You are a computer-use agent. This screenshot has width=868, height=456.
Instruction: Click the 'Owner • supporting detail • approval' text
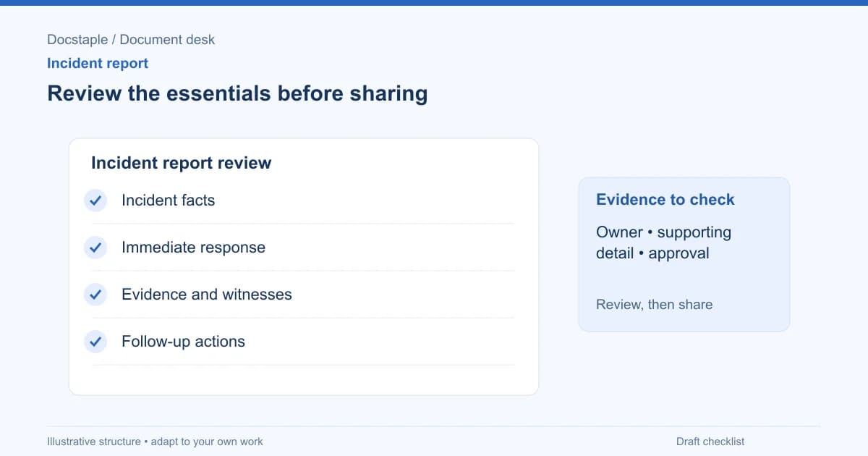(x=663, y=242)
